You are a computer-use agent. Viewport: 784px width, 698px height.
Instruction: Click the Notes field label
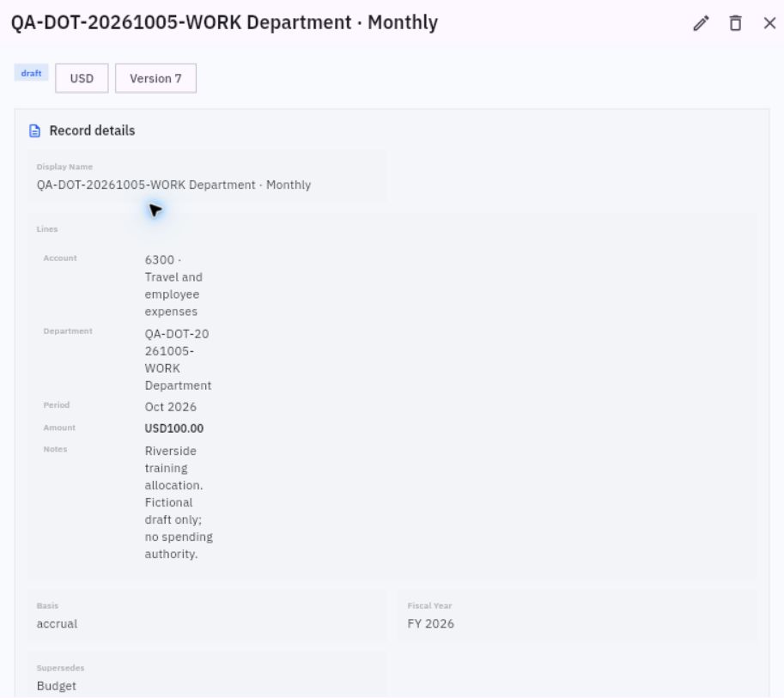point(55,449)
